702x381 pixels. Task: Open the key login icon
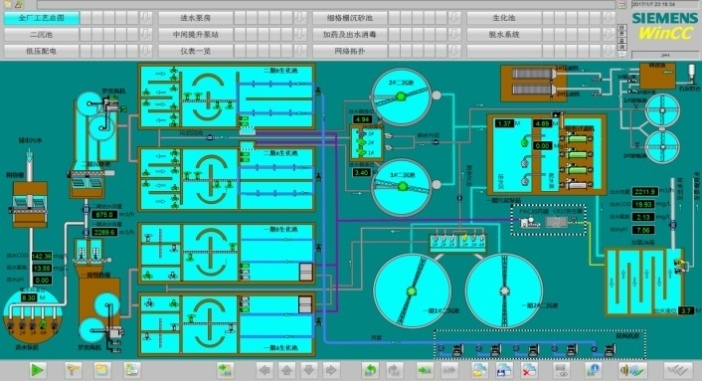[x=73, y=370]
